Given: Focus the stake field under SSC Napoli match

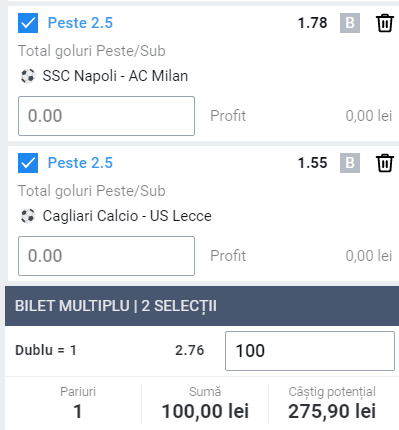Looking at the screenshot, I should point(106,116).
